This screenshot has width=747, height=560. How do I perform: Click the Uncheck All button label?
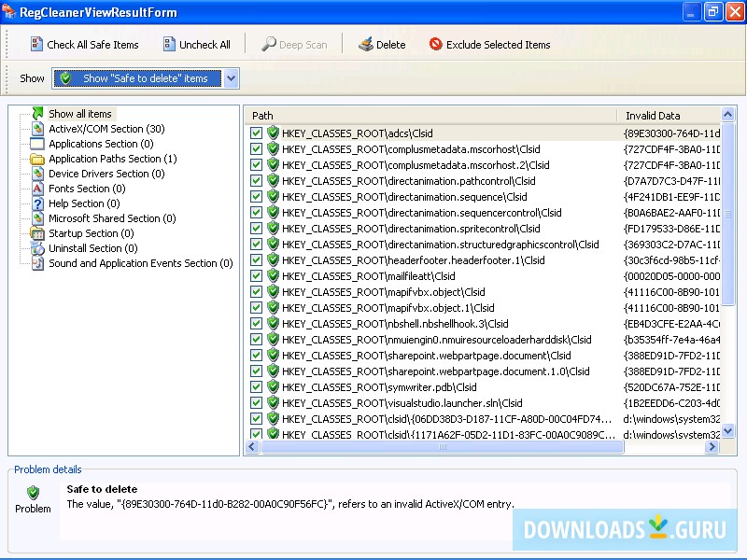tap(204, 45)
